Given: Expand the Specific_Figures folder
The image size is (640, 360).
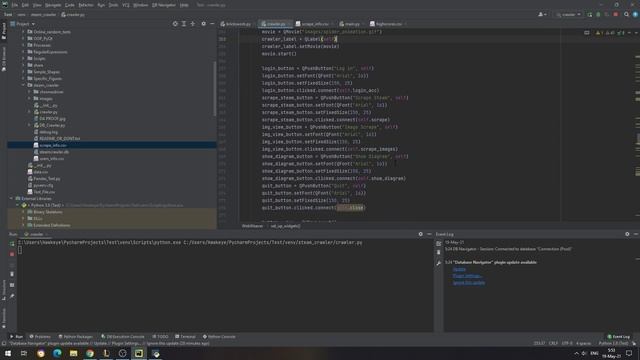Looking at the screenshot, I should click(x=23, y=78).
